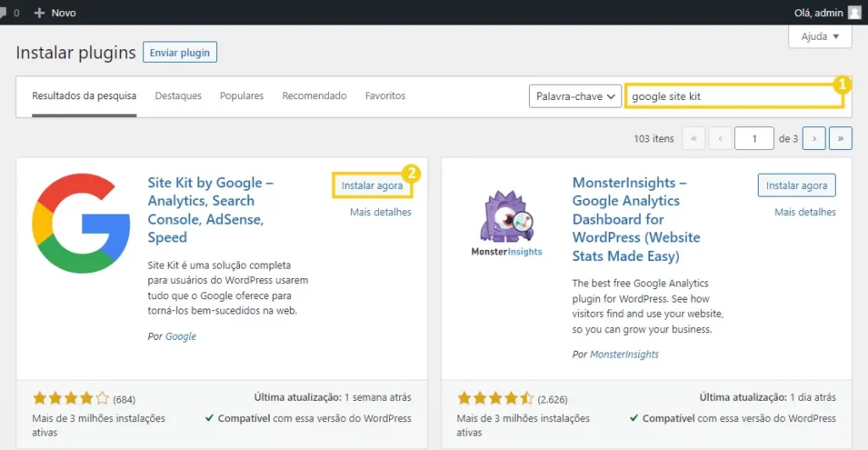Click 'Instalar agora' for Site Kit by Google
This screenshot has width=868, height=450.
pyautogui.click(x=372, y=186)
